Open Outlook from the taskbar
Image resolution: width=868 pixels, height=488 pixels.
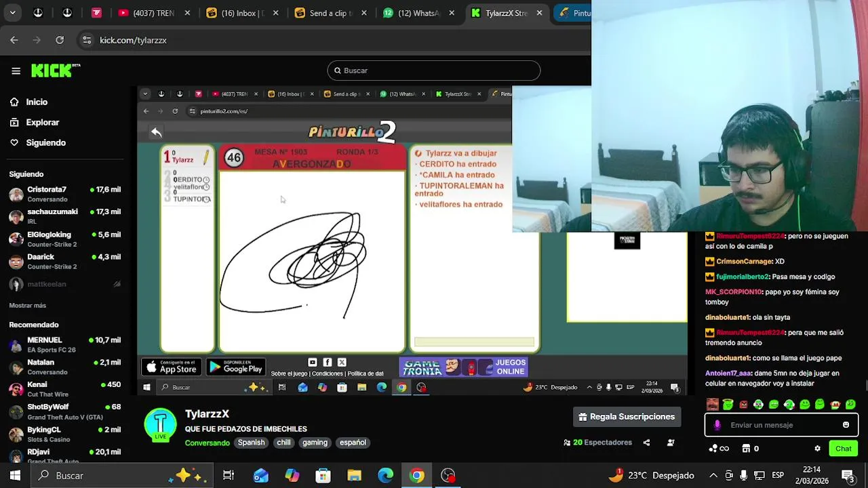point(260,476)
